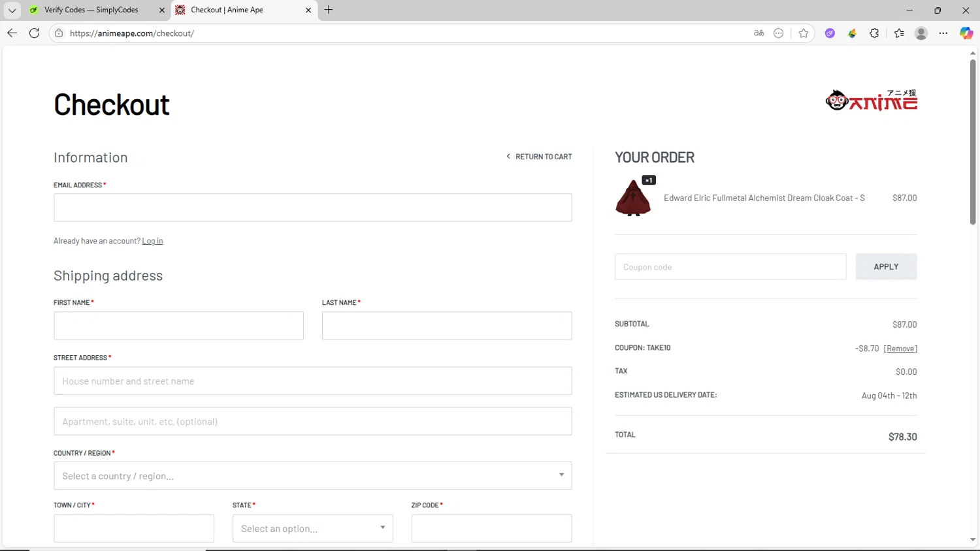
Task: Remove the TAKE10 coupon
Action: coord(900,349)
